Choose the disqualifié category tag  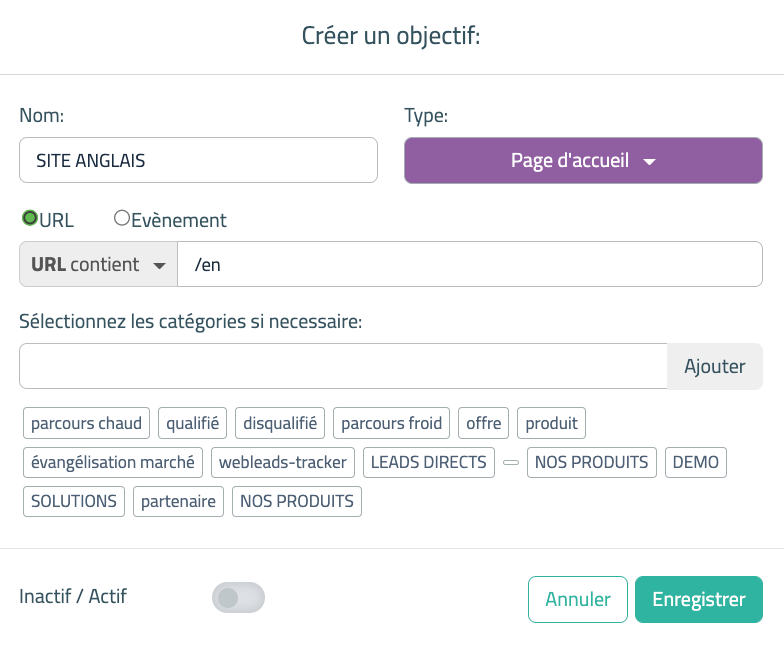coord(280,423)
